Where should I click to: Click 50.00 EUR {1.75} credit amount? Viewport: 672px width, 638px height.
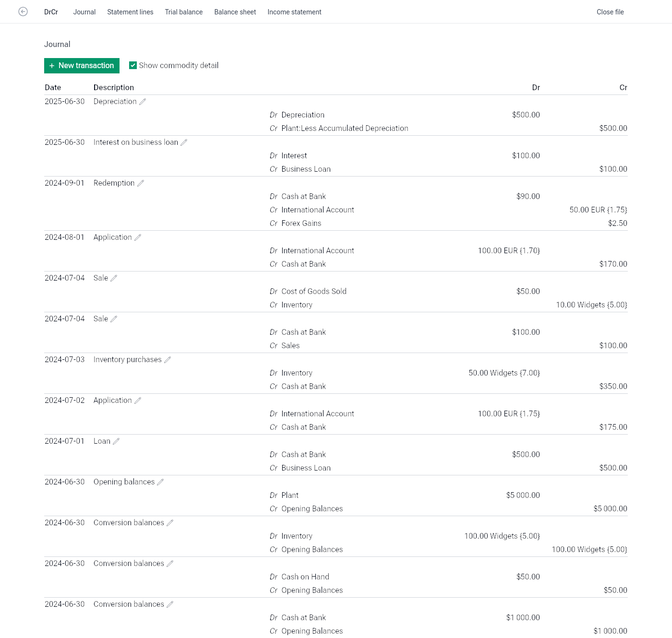598,210
